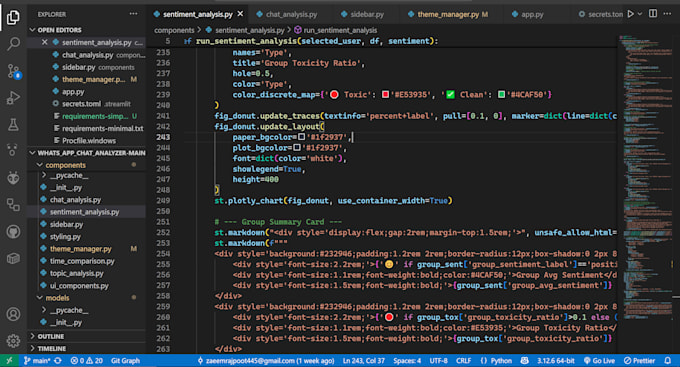Select sentiment_analysis.py editor tab
This screenshot has height=367, width=680.
[197, 14]
